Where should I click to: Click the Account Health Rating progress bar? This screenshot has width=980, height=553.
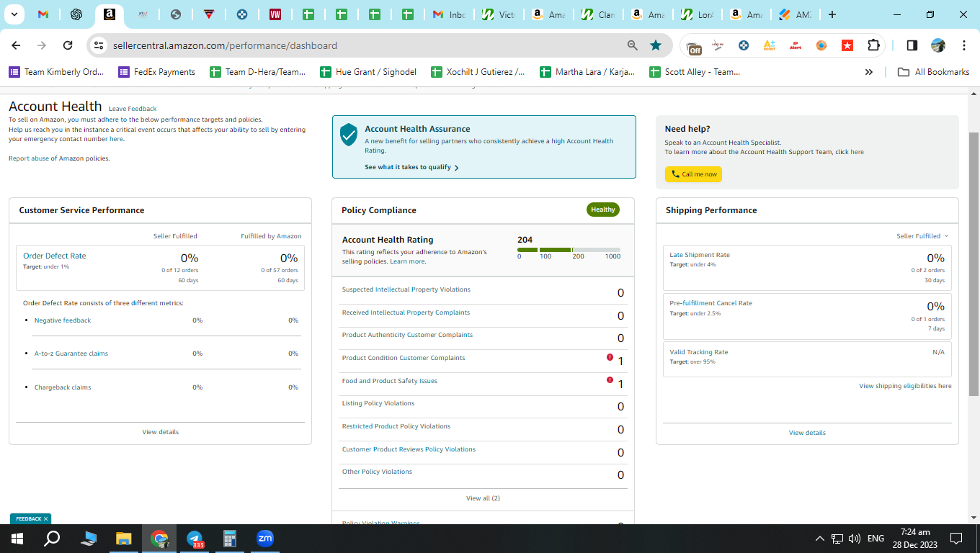coord(569,250)
